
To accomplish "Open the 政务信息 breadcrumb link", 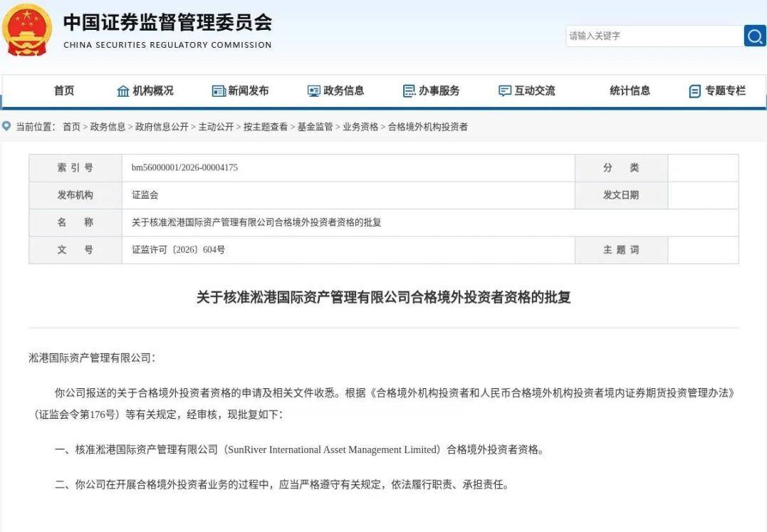I will pyautogui.click(x=108, y=127).
